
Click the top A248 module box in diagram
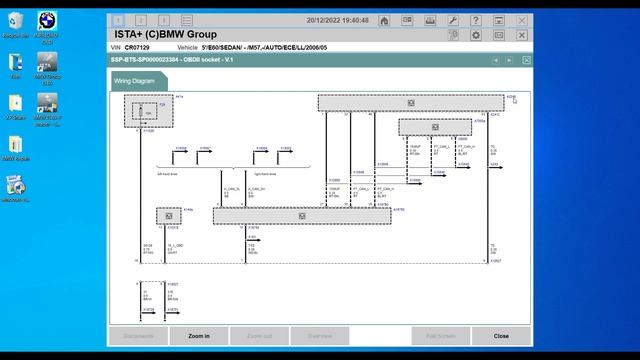tap(411, 103)
